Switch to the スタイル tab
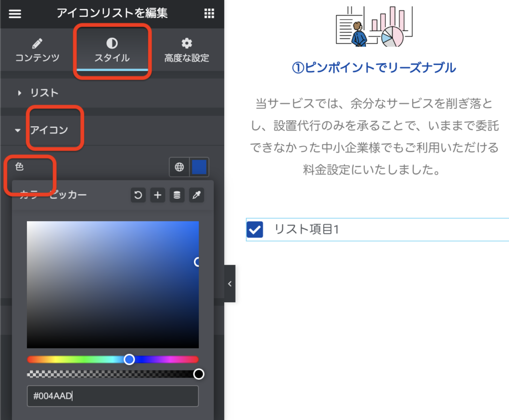Screen dimensions: 509x420 click(x=112, y=50)
